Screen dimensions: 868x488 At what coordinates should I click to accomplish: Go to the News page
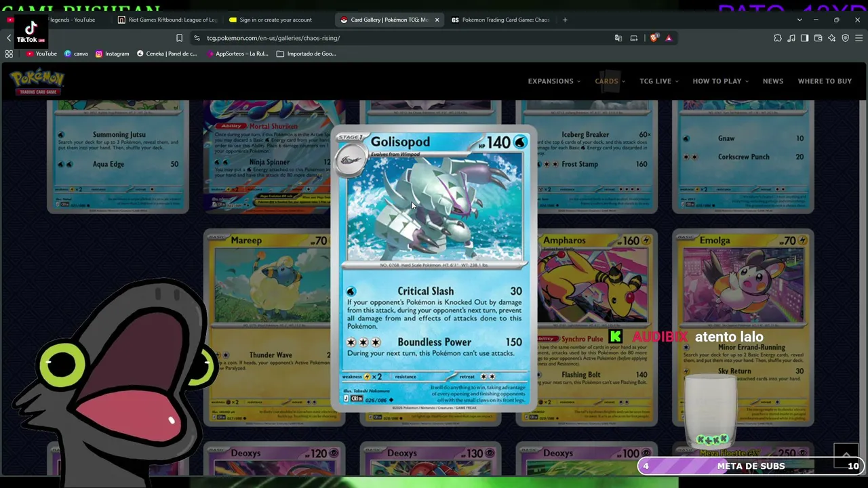click(773, 81)
